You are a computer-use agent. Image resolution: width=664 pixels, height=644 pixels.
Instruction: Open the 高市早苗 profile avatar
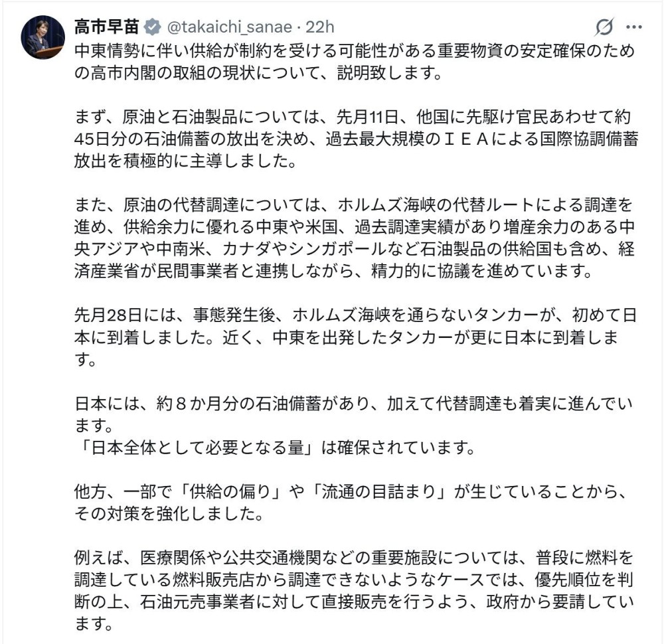(43, 37)
